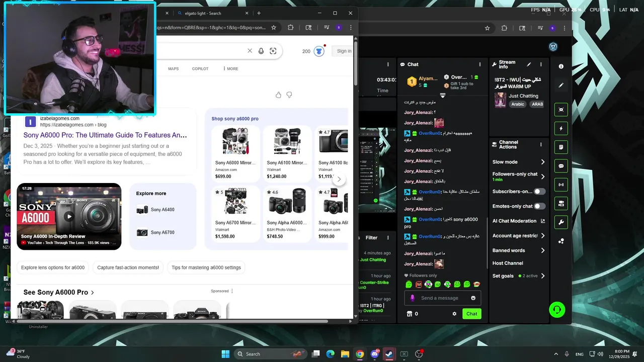This screenshot has height=362, width=644.
Task: Open Microsoft Edge from the taskbar
Action: pos(331,354)
